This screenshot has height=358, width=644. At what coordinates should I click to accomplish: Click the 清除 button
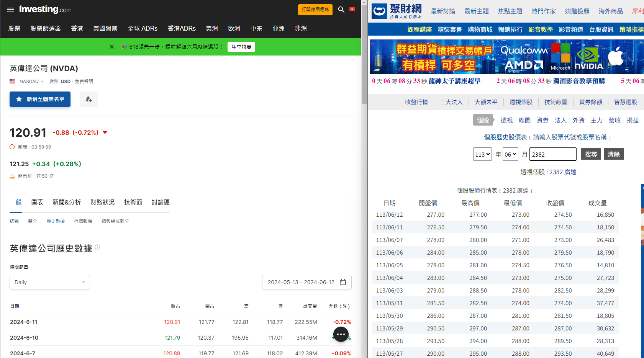coord(613,154)
